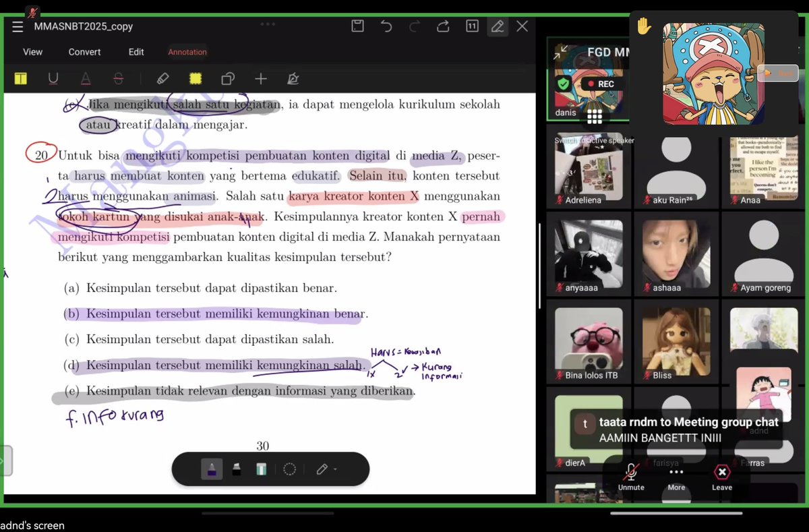Click the save document icon
809x532 pixels.
click(358, 26)
